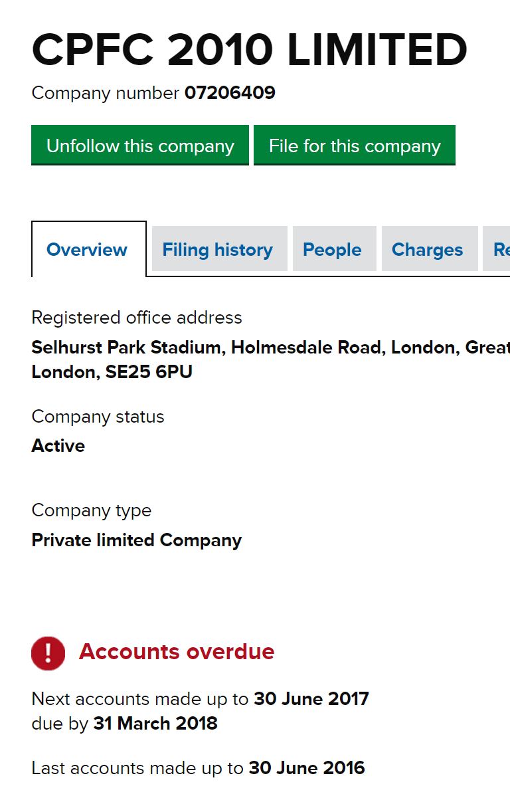
Task: Click the Registered office address label
Action: (137, 318)
